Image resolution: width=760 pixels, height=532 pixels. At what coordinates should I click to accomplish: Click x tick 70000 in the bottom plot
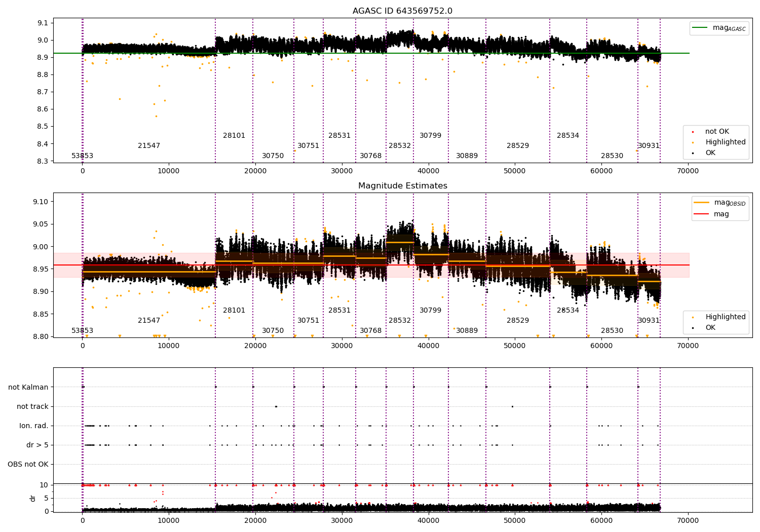click(688, 520)
